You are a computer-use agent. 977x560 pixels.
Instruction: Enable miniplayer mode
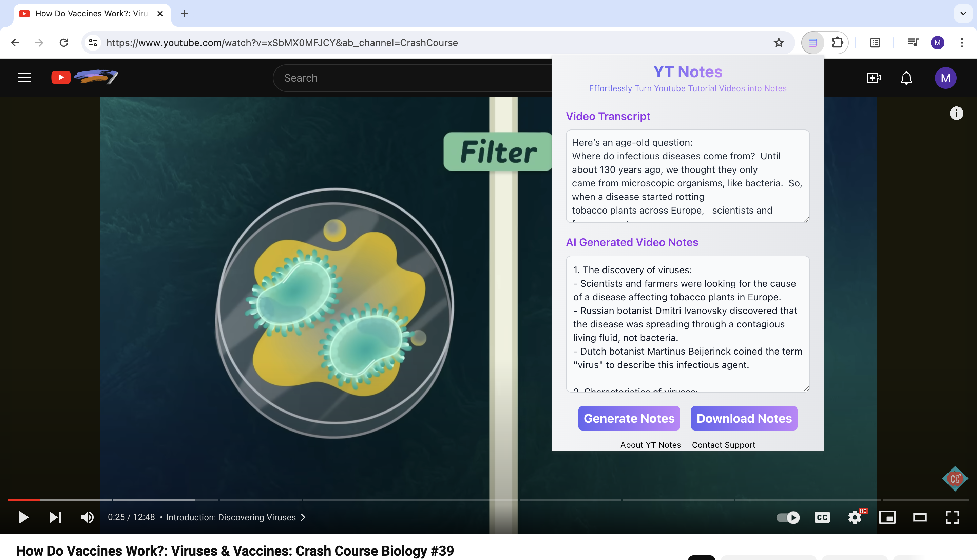tap(887, 517)
